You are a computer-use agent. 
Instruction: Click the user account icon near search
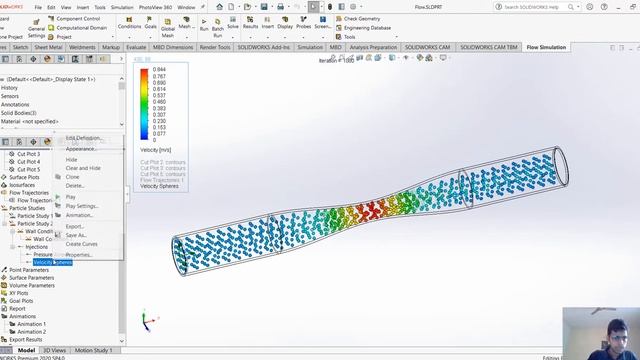click(x=589, y=7)
